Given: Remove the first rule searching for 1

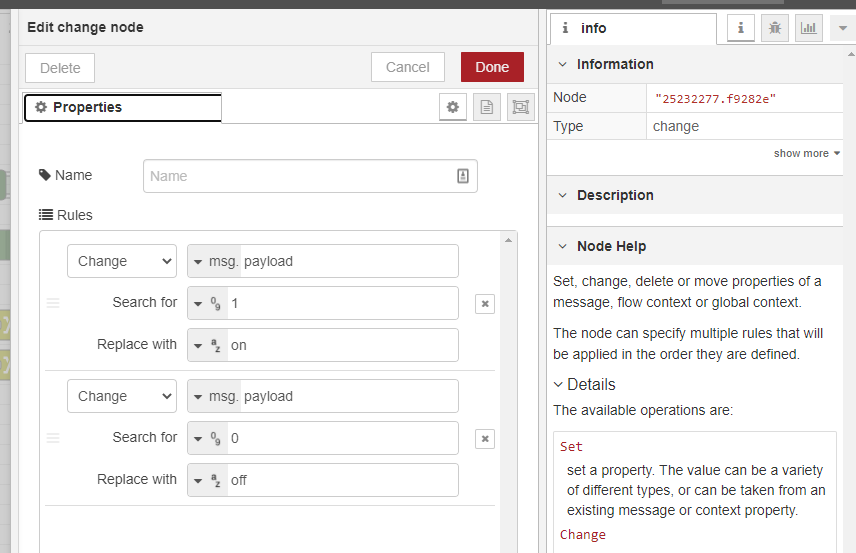Looking at the screenshot, I should [x=485, y=304].
